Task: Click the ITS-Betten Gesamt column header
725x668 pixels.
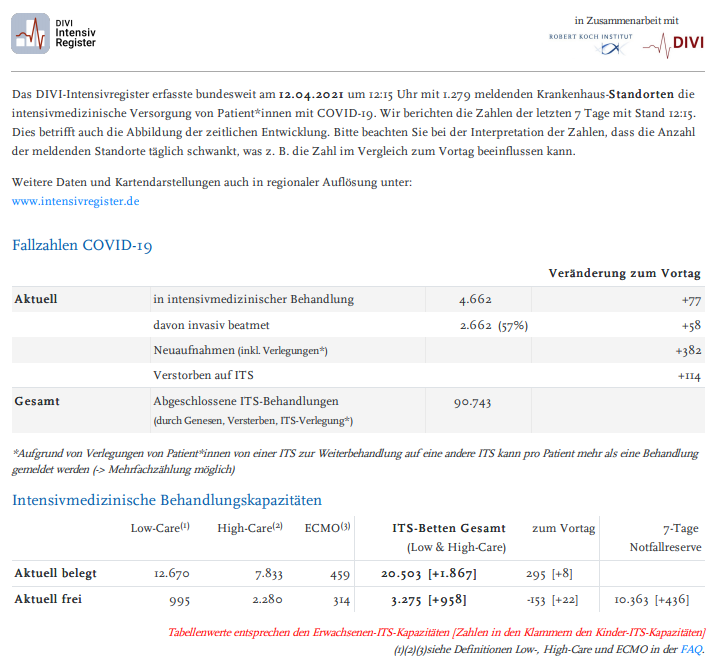Action: 448,528
